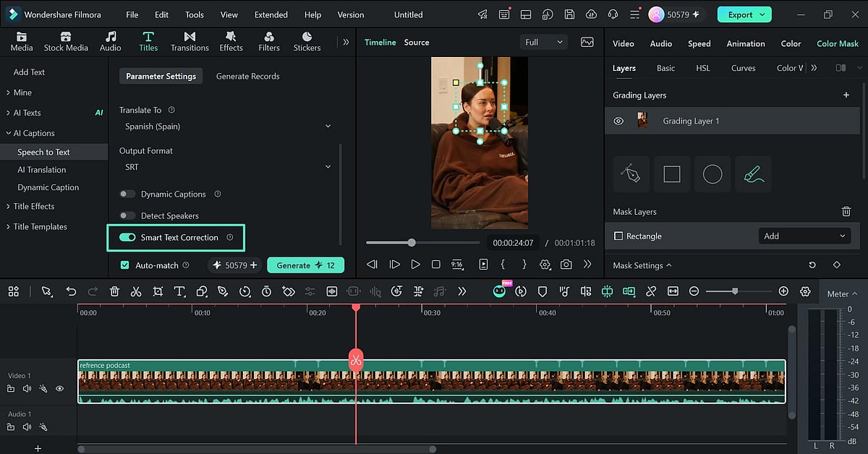Screen dimensions: 868x454
Task: Hide Video 1 track with eye icon
Action: tap(59, 388)
